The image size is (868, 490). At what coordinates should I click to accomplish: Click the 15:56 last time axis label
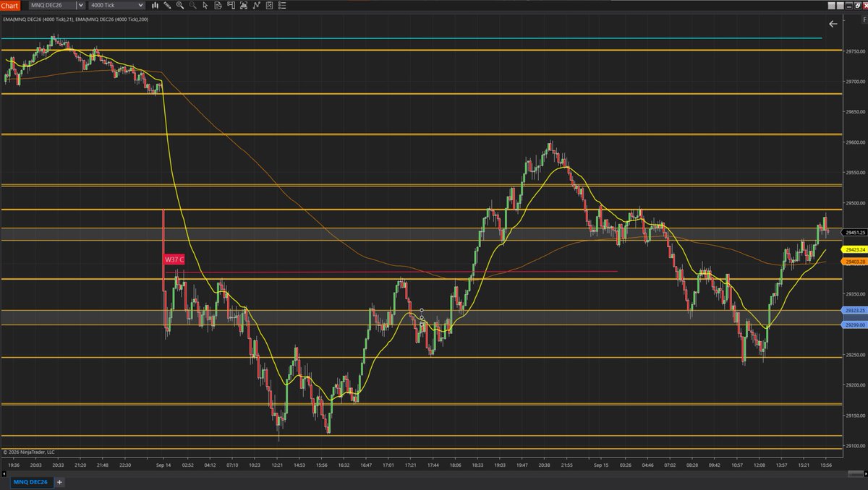tap(826, 466)
